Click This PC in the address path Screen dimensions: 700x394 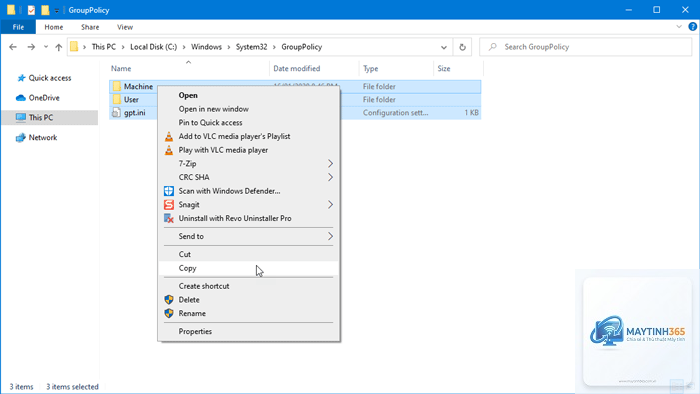[x=104, y=47]
